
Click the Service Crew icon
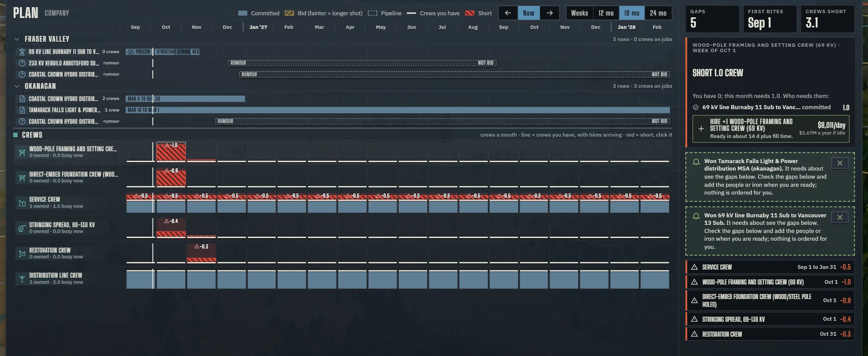tap(22, 203)
